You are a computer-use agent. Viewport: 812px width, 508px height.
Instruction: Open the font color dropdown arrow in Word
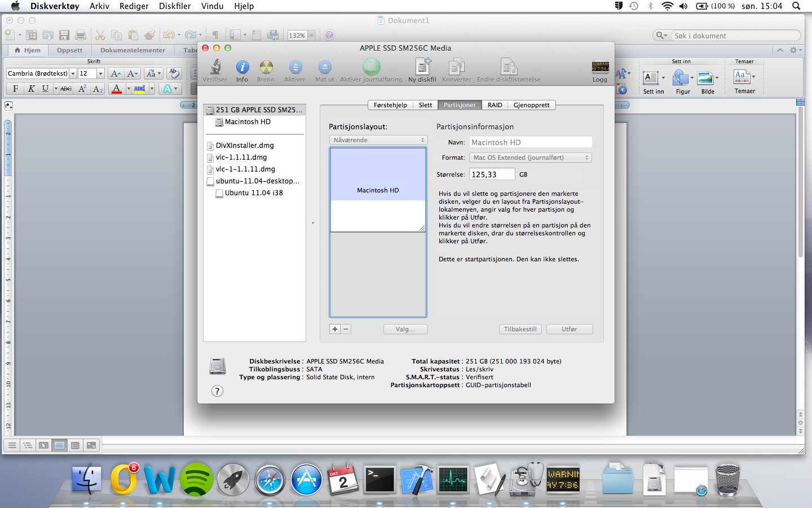click(x=129, y=89)
